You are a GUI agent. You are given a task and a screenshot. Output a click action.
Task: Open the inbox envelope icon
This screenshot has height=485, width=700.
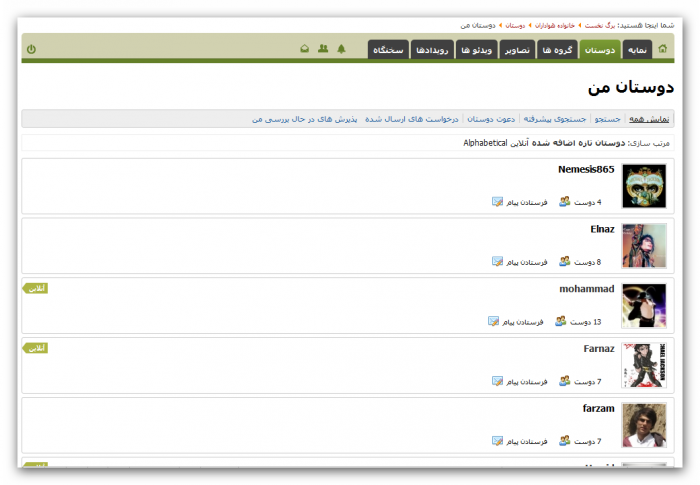pos(304,48)
